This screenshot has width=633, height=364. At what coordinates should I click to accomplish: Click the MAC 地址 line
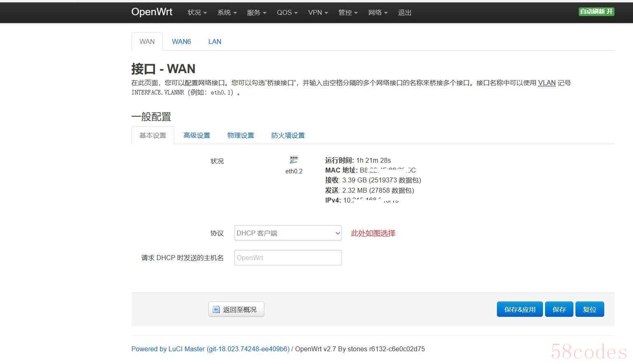pyautogui.click(x=370, y=170)
